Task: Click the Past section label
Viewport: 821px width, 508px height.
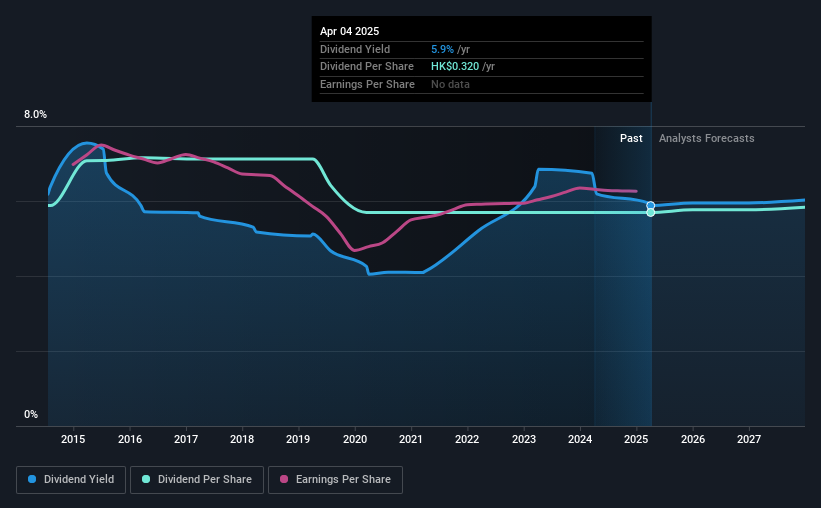Action: [631, 138]
